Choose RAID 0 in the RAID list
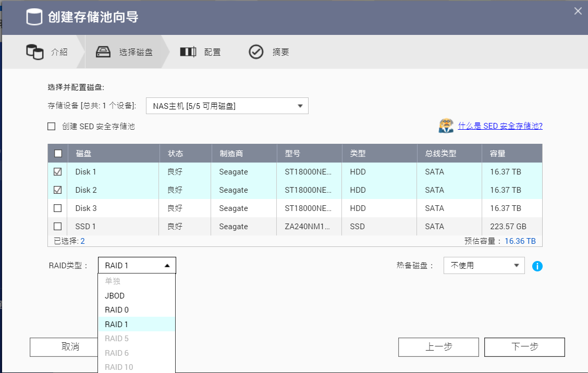Viewport: 588px width, 373px height. (117, 309)
